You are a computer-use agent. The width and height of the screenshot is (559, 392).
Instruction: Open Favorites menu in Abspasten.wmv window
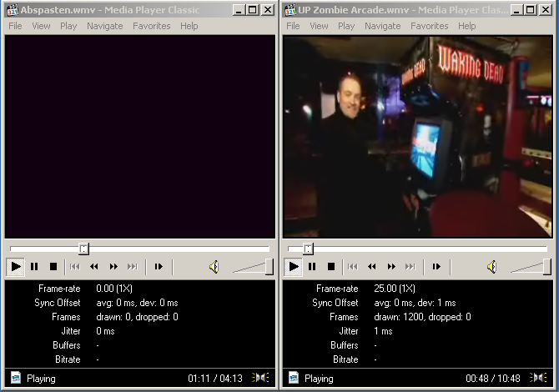pos(152,26)
